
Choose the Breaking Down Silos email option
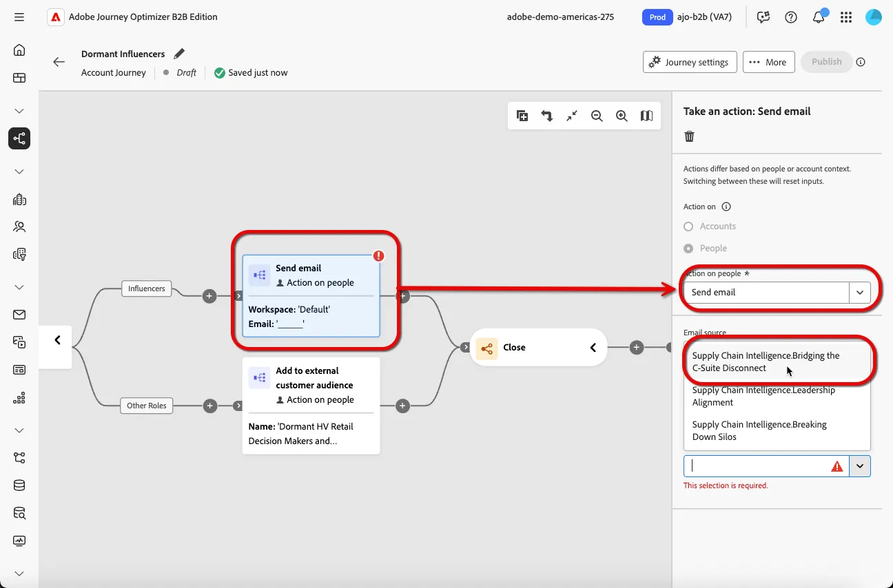coord(777,431)
